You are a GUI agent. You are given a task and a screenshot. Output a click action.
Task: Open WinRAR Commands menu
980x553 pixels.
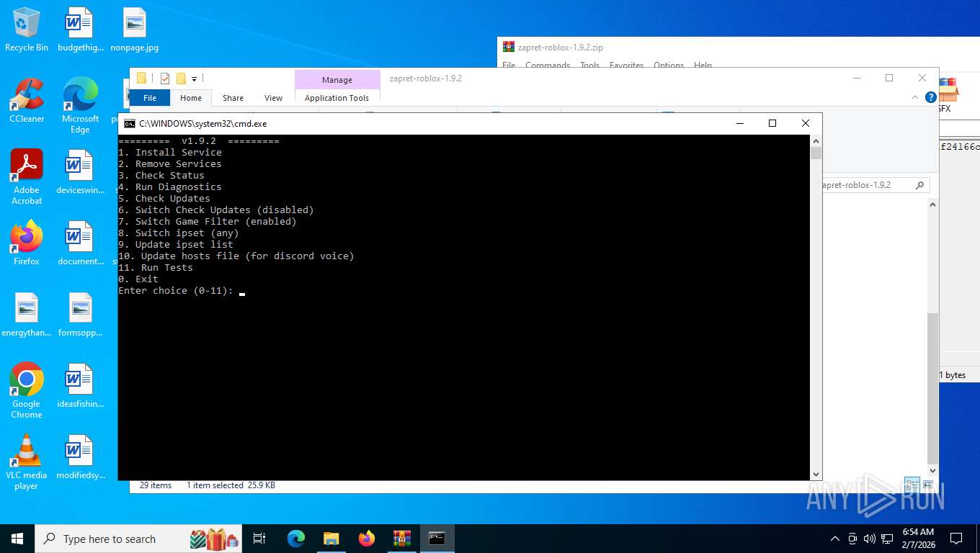[x=548, y=65]
